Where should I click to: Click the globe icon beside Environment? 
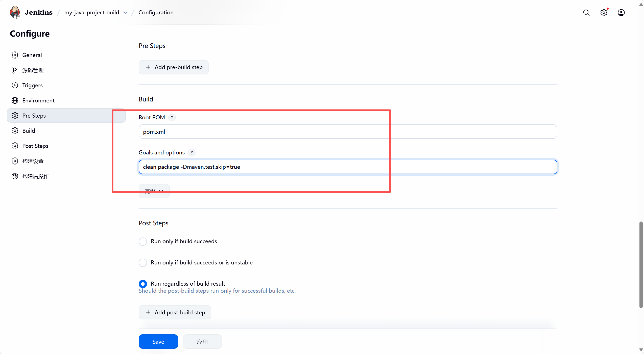click(15, 100)
